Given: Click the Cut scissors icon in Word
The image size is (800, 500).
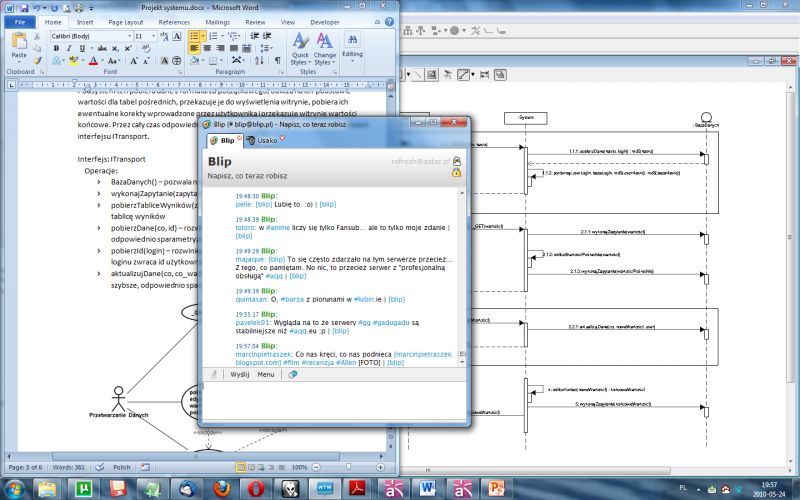Looking at the screenshot, I should (37, 36).
